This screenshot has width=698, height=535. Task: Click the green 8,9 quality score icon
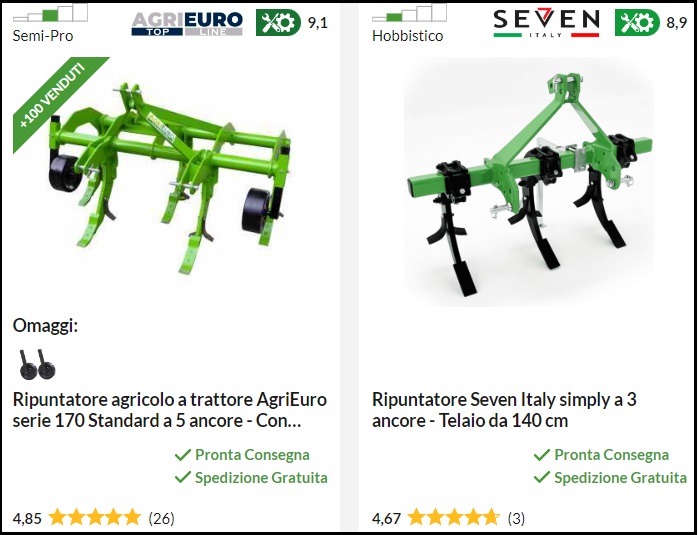click(x=637, y=22)
